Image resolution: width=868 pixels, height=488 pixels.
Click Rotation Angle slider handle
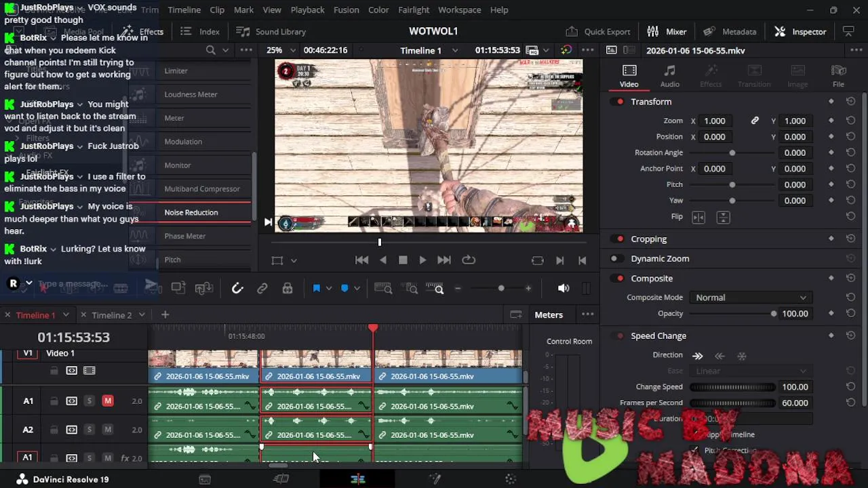coord(732,152)
